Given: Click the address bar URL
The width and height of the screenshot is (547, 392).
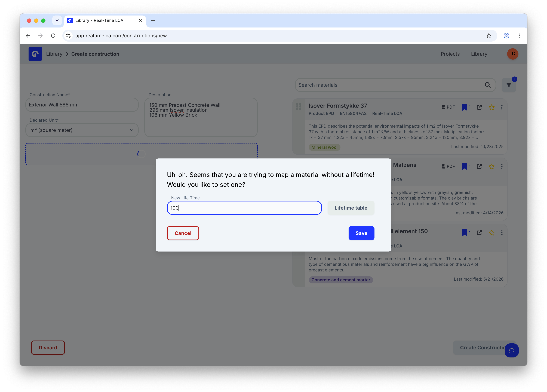Looking at the screenshot, I should click(121, 35).
